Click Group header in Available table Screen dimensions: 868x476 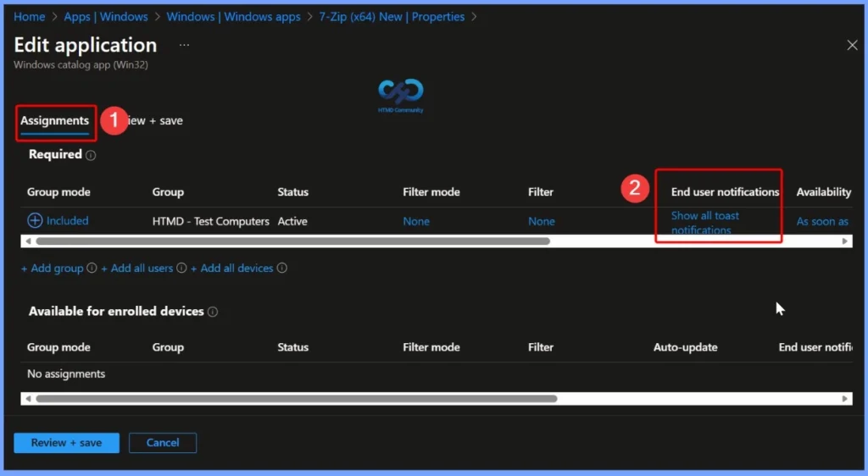(x=168, y=347)
